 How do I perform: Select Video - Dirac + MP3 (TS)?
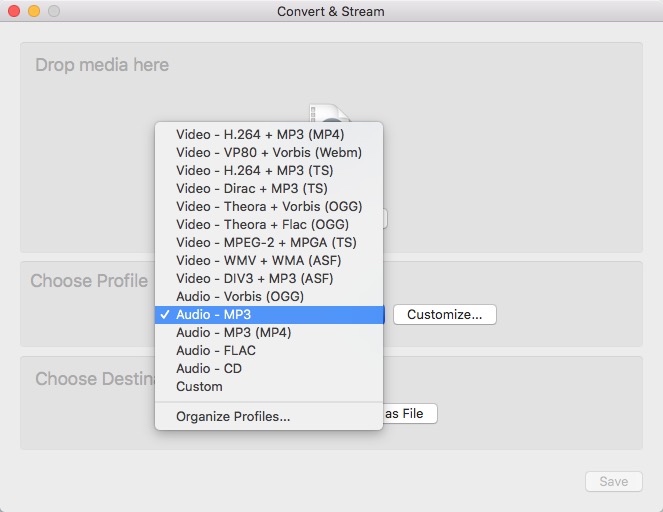click(x=269, y=189)
